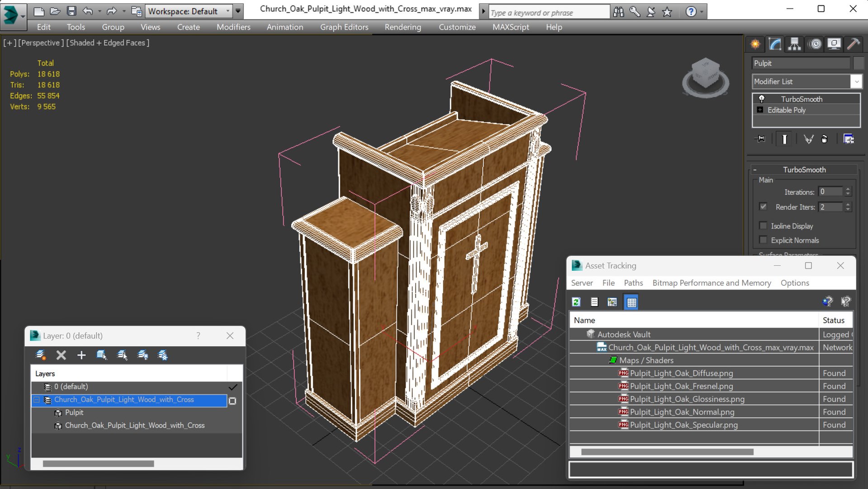Screen dimensions: 868x489
Task: Toggle TurboSmooth modifier lightbulb visibility
Action: pos(762,99)
